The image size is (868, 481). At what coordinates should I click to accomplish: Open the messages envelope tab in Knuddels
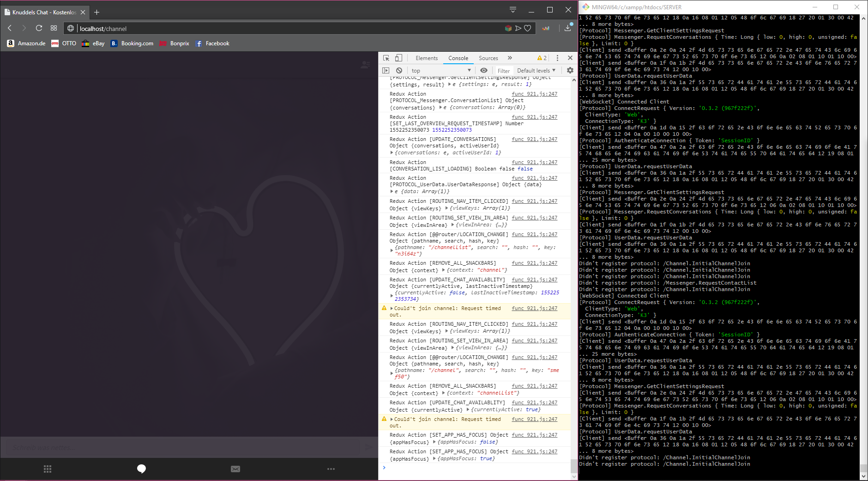(235, 469)
